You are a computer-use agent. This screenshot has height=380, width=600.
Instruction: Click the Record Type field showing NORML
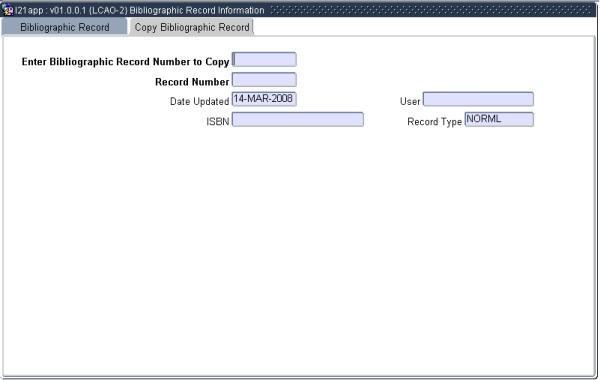pyautogui.click(x=499, y=119)
